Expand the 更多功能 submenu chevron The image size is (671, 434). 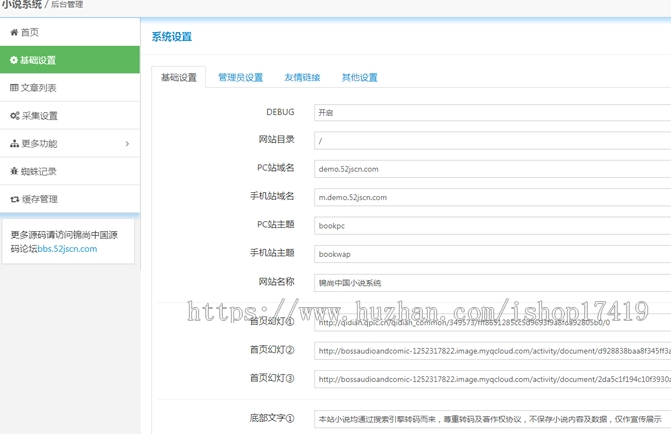point(127,144)
